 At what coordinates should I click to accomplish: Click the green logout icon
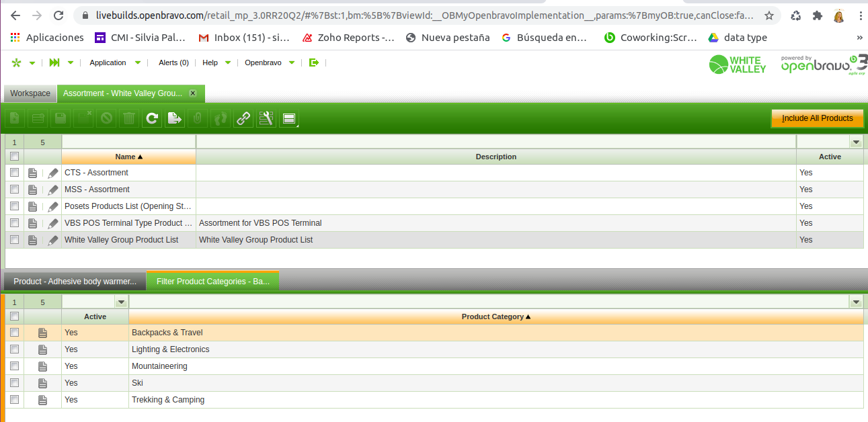click(314, 62)
